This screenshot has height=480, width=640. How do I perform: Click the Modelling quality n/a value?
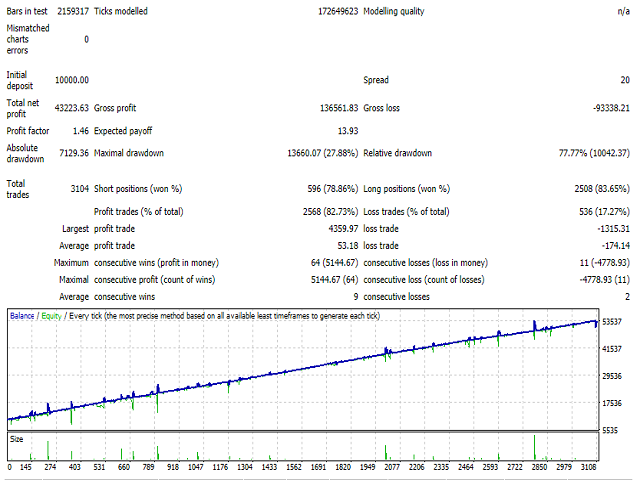point(622,11)
